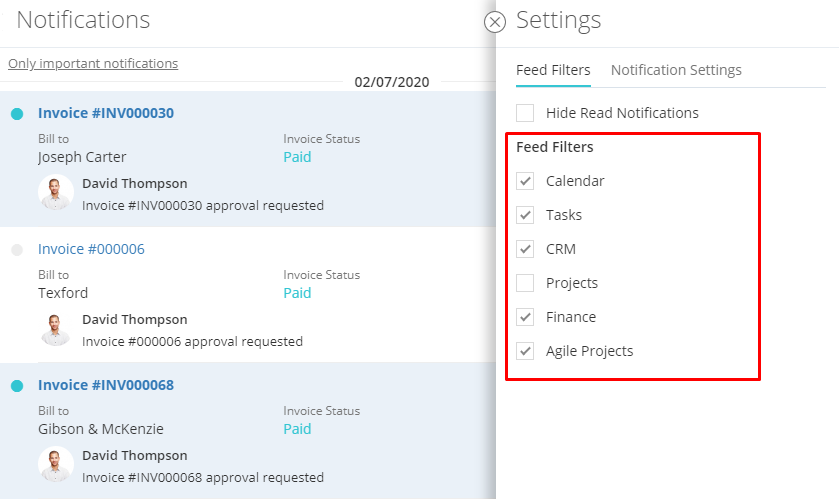Open the Invoice #INV000068 link

click(106, 385)
